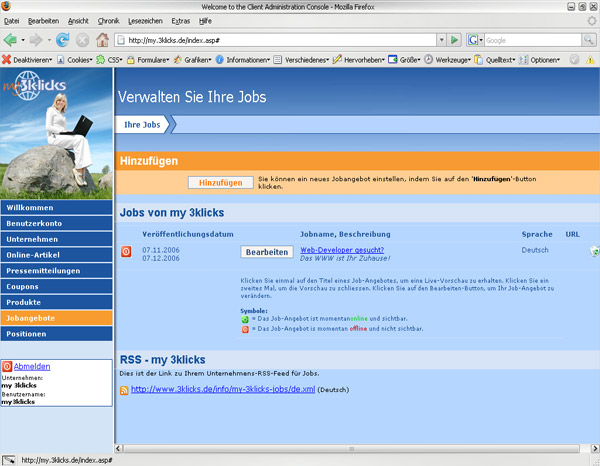Viewport: 600px width, 466px height.
Task: Click the URL icon in the Web-Developer row
Action: 595,251
